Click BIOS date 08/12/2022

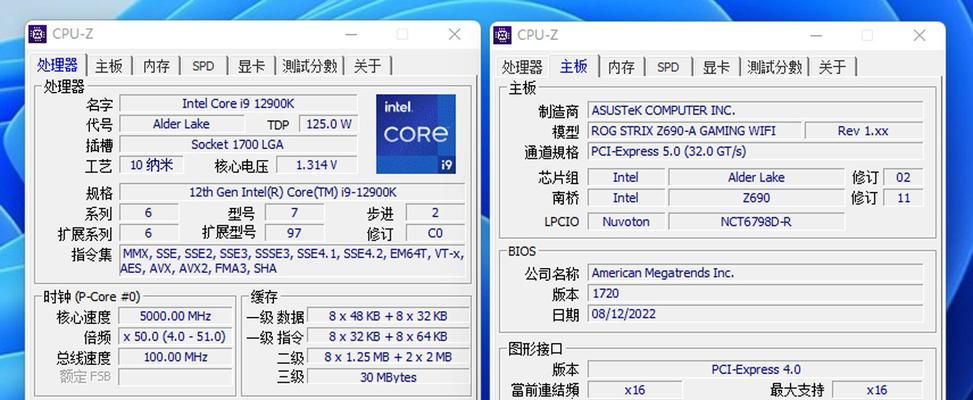[x=755, y=314]
